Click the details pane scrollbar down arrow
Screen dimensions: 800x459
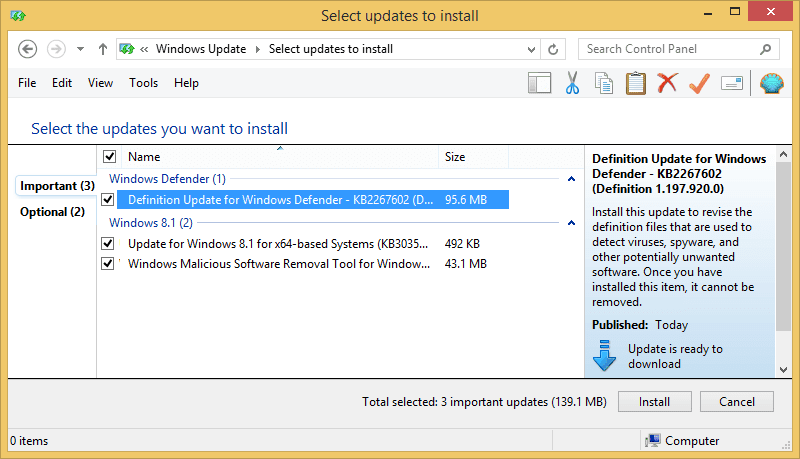(784, 370)
